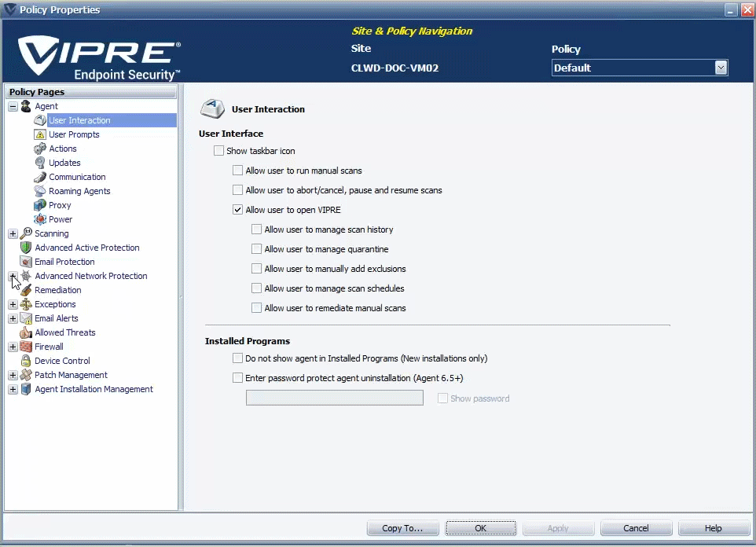Select Device Control policy page

coord(62,361)
